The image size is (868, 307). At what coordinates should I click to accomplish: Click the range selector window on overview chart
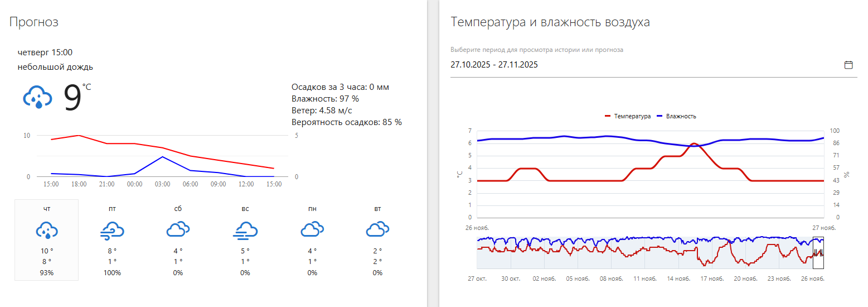pos(818,252)
